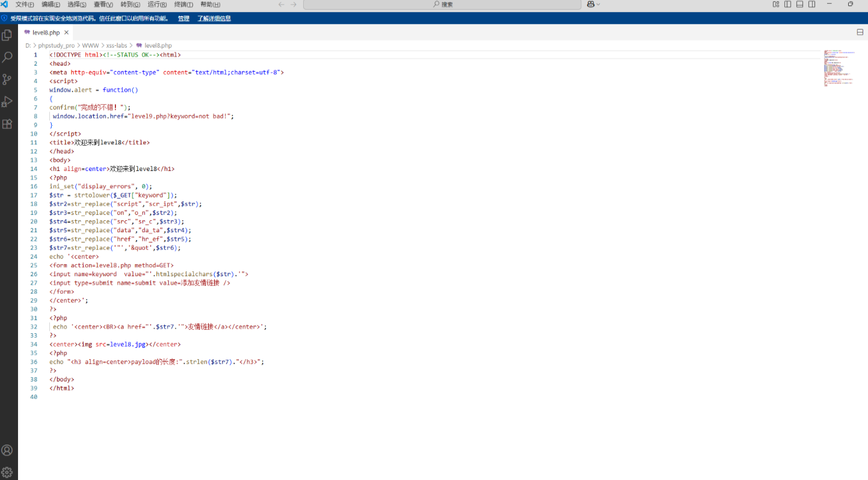The image size is (868, 480).
Task: Click the phpstudy_pro breadcrumb
Action: pyautogui.click(x=57, y=45)
